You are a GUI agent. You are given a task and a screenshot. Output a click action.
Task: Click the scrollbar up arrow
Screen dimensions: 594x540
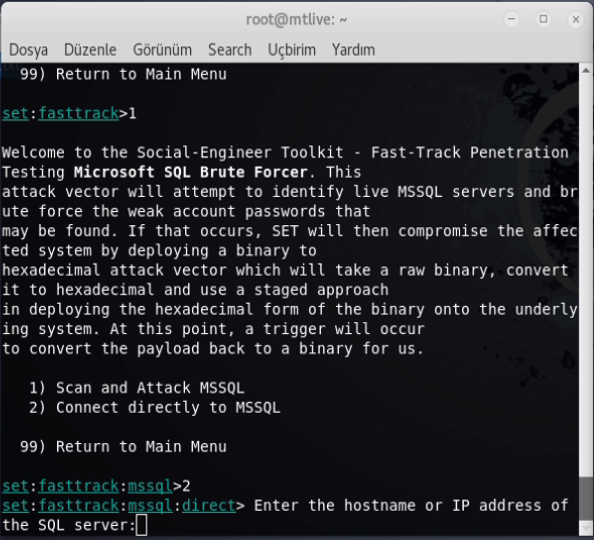[586, 70]
